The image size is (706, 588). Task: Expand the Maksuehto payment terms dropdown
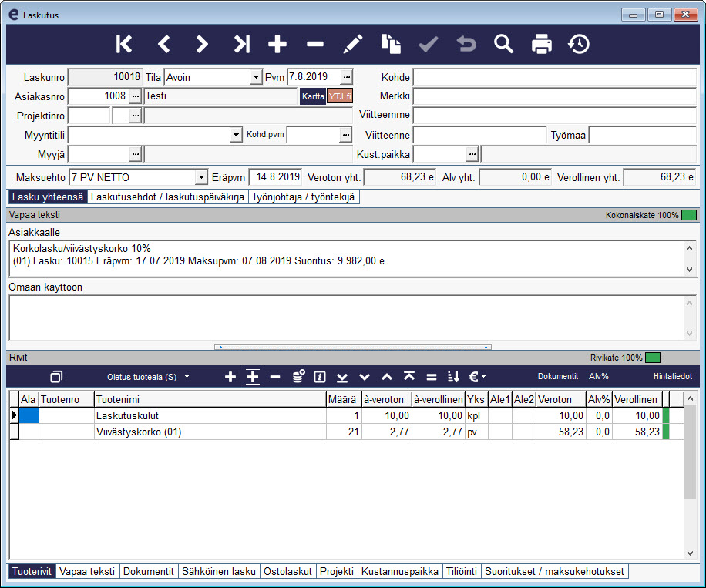[x=201, y=177]
